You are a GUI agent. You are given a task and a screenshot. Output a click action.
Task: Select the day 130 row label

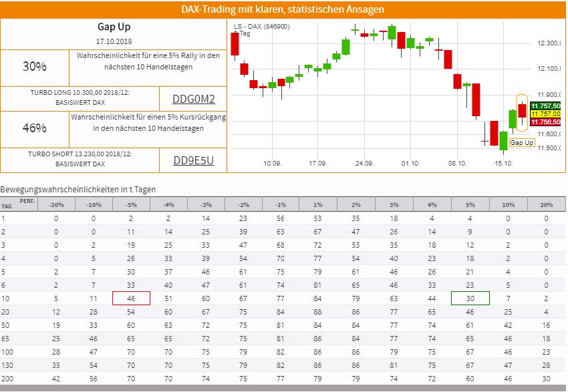[x=7, y=365]
